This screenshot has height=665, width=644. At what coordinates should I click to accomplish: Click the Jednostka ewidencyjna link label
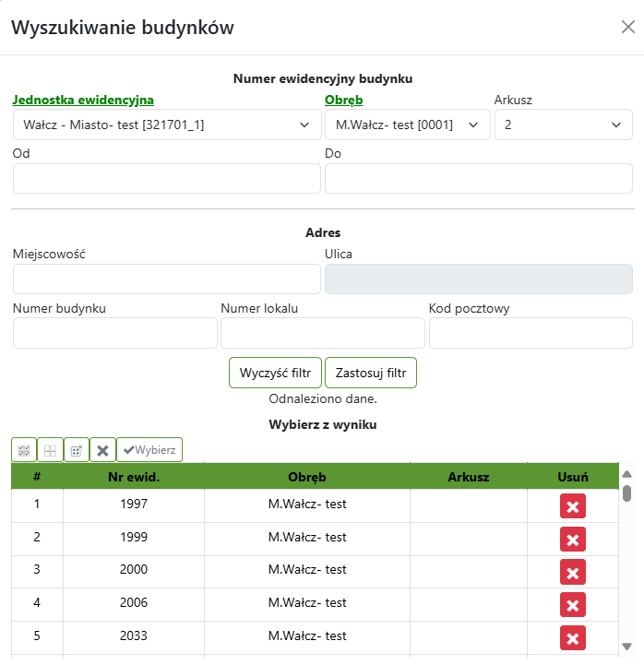[x=83, y=100]
